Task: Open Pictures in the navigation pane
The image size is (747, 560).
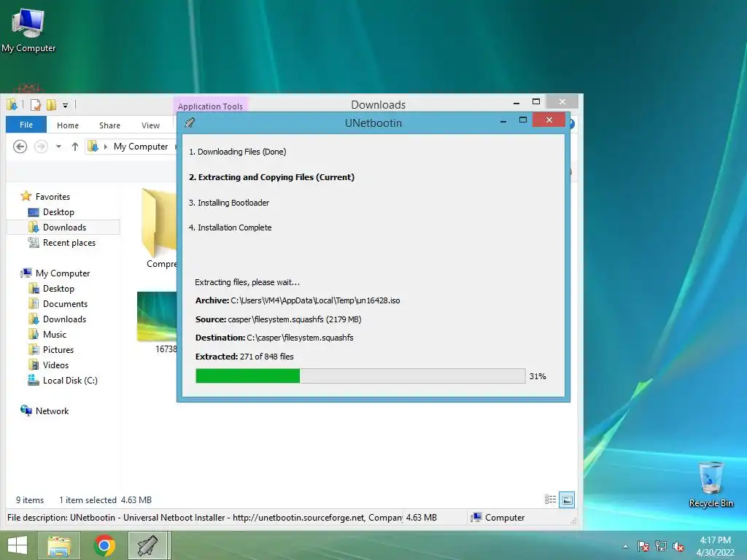Action: 58,349
